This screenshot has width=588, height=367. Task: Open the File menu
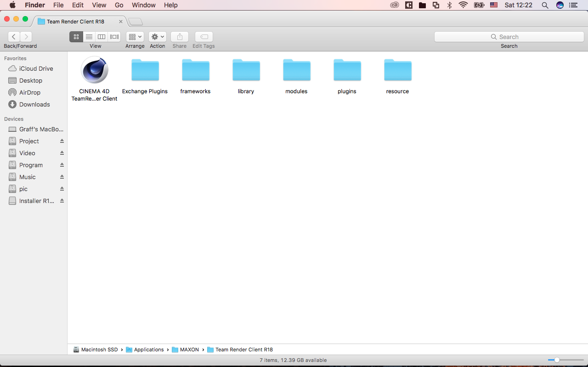click(58, 5)
